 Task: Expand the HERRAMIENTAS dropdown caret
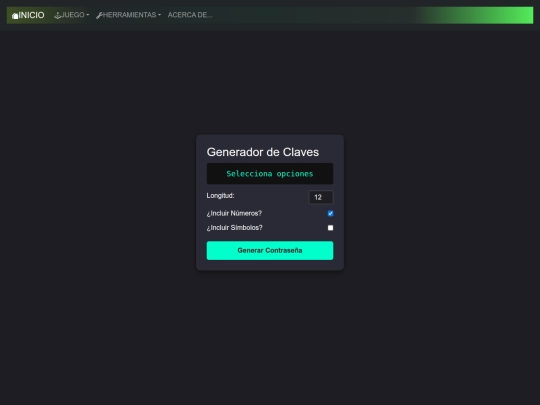(159, 15)
